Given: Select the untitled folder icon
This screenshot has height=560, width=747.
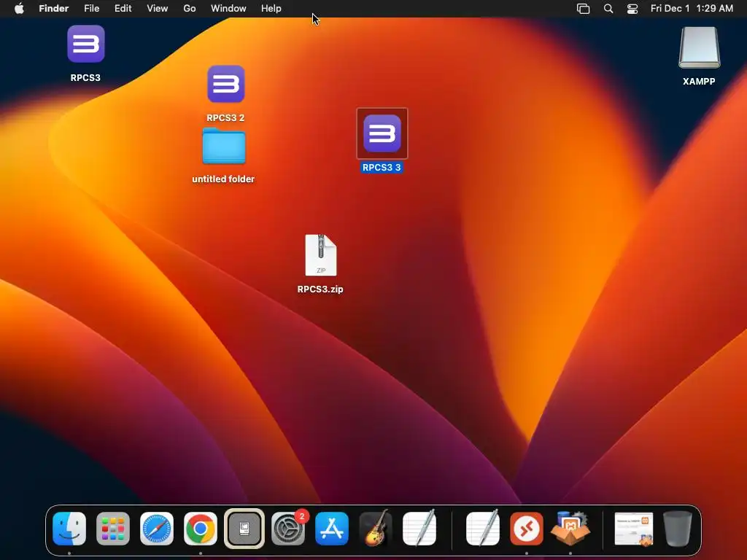Looking at the screenshot, I should coord(223,146).
